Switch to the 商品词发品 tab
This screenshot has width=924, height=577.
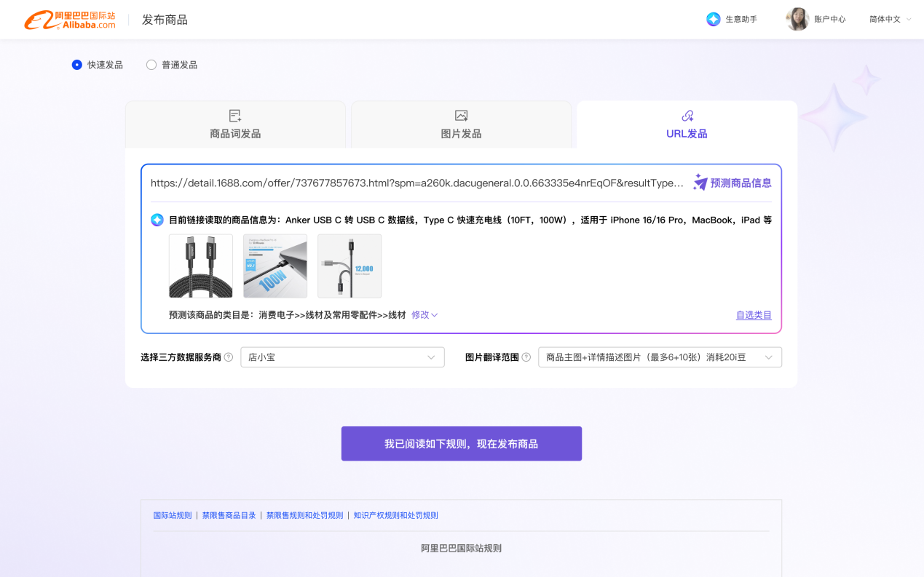click(x=235, y=124)
